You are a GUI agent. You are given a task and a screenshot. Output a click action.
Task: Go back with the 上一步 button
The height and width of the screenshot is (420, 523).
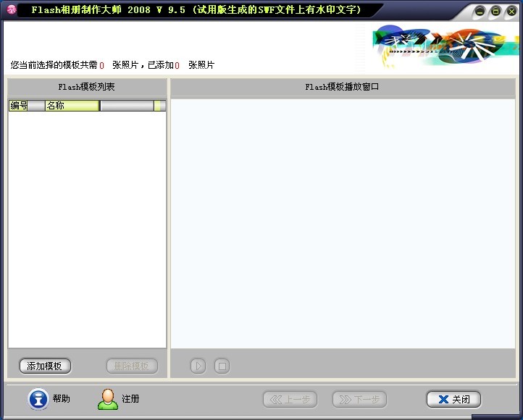click(x=290, y=399)
